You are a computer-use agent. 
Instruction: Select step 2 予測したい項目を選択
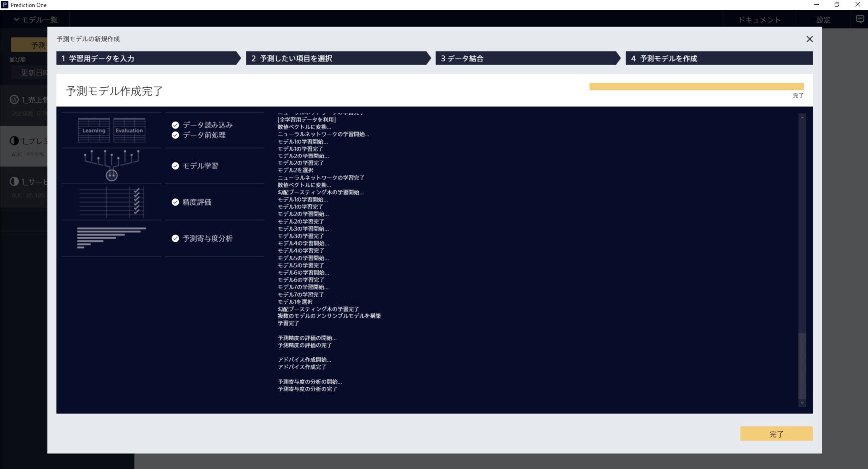(337, 59)
